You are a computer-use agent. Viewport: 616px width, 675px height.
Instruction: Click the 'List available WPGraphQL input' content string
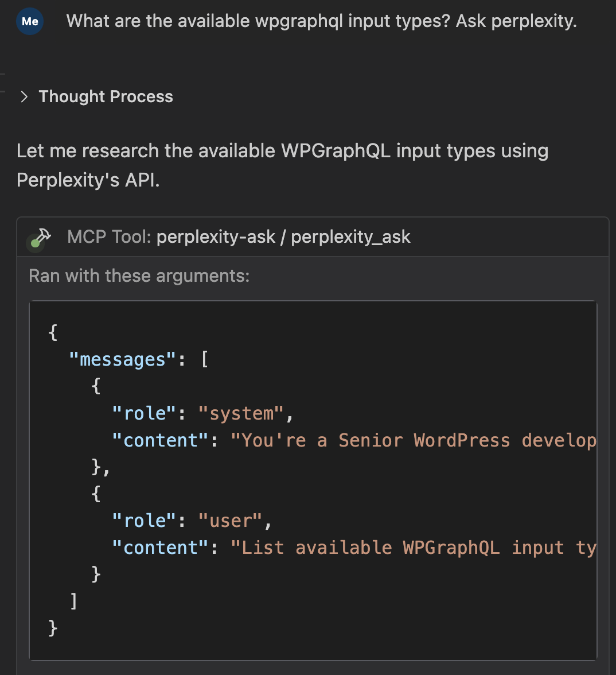click(x=414, y=548)
